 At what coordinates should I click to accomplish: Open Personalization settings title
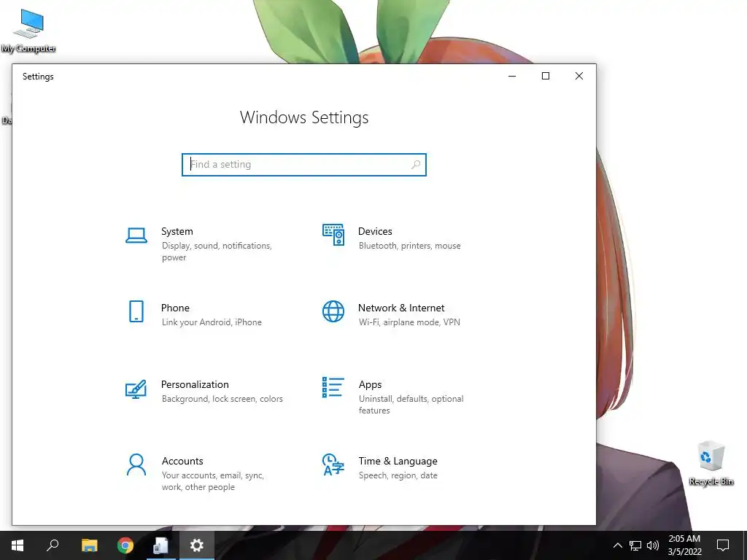195,384
